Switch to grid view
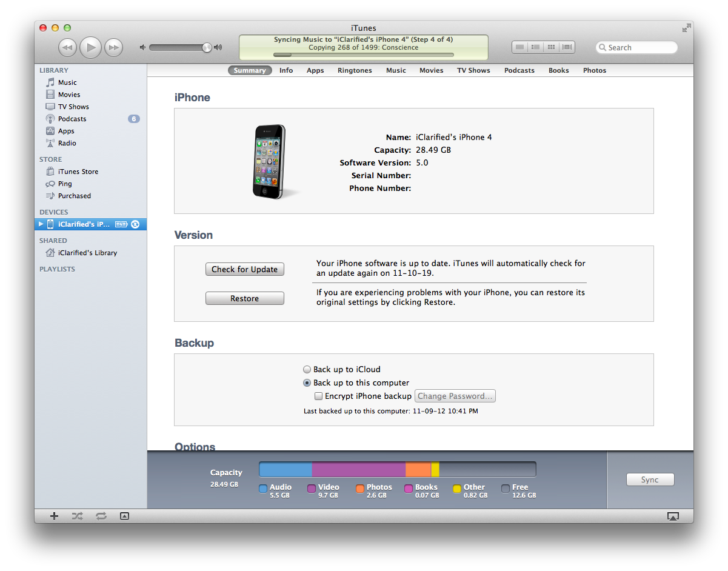The height and width of the screenshot is (571, 728). tap(551, 47)
